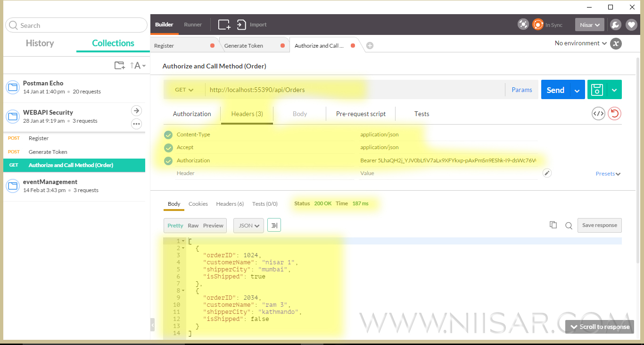644x345 pixels.
Task: Open WEBAPI Security three-dots menu
Action: coord(136,124)
